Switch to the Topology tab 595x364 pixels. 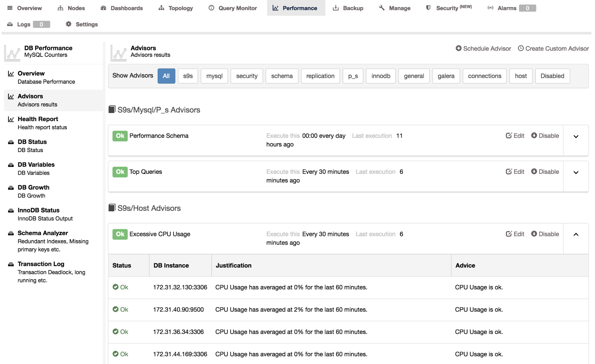tap(176, 8)
